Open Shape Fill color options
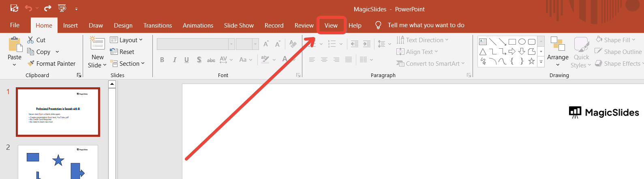The width and height of the screenshot is (644, 179). pyautogui.click(x=616, y=40)
